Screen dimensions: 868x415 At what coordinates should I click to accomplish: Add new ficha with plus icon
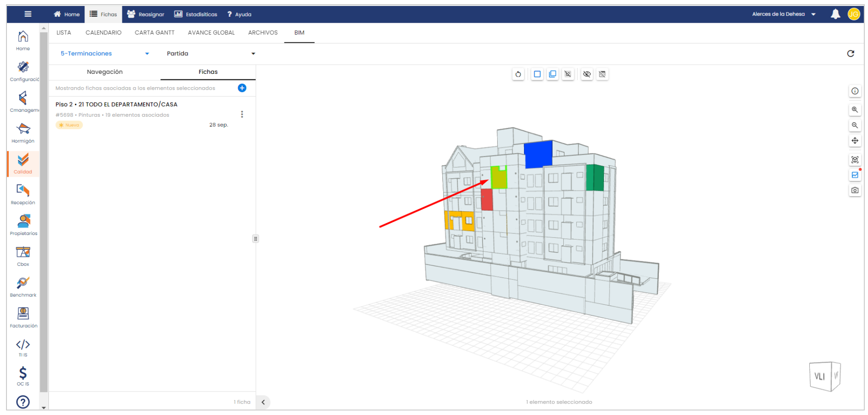[242, 88]
